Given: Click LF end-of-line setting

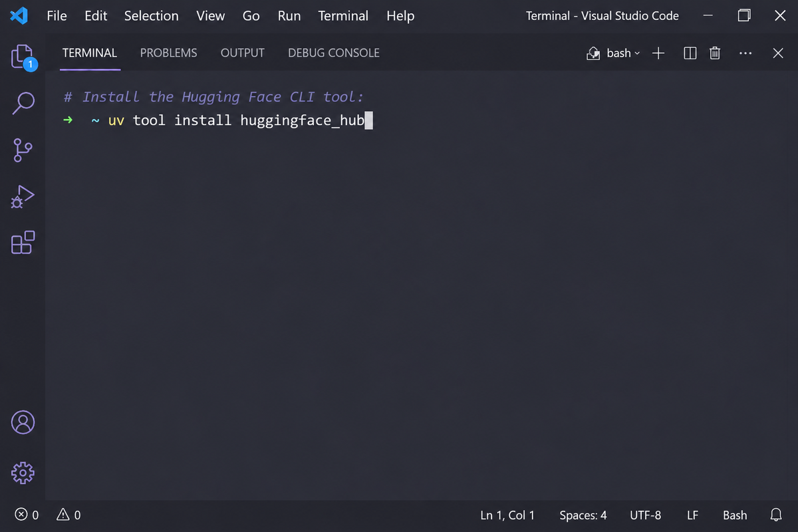Looking at the screenshot, I should (x=692, y=515).
